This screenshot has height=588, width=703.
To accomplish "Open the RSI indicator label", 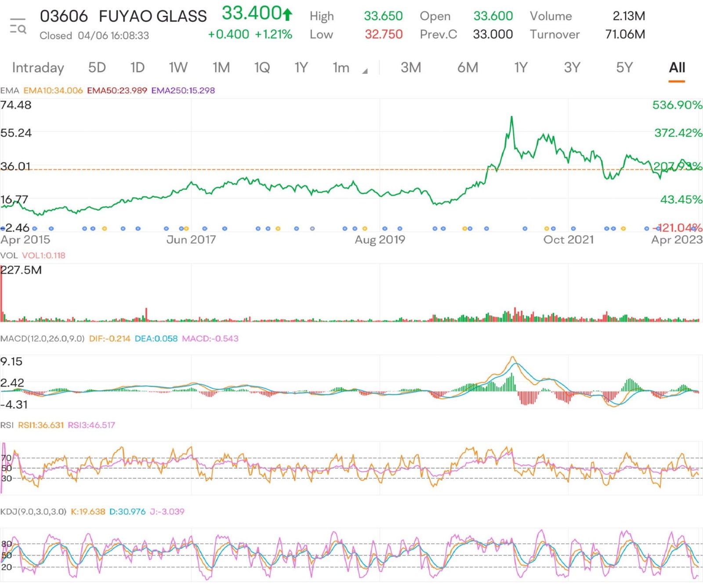I will click(x=7, y=425).
